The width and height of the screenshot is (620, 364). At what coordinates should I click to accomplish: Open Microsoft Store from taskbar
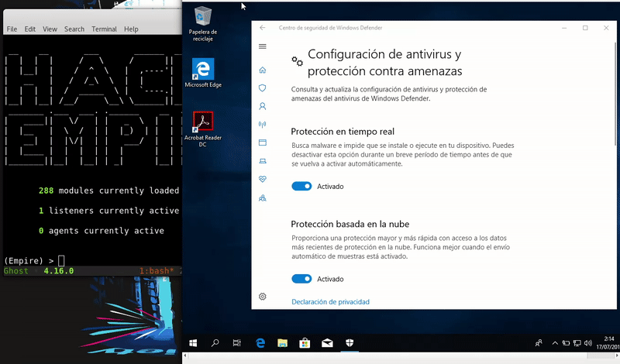click(x=305, y=343)
